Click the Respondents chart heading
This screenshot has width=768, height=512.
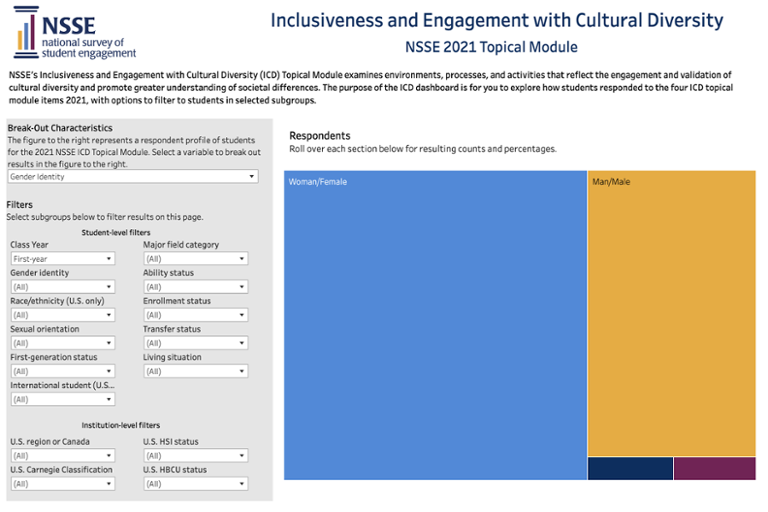pyautogui.click(x=320, y=136)
